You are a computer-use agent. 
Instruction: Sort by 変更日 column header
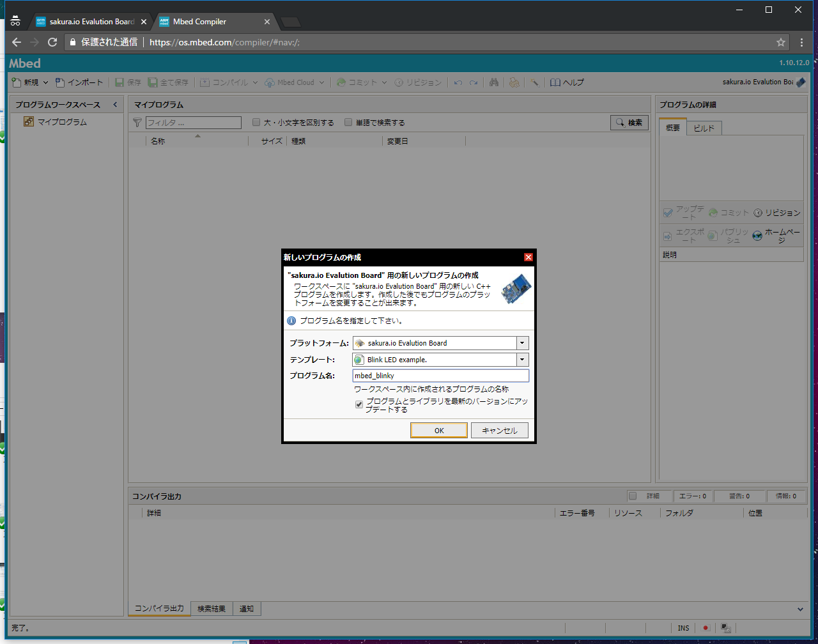424,141
